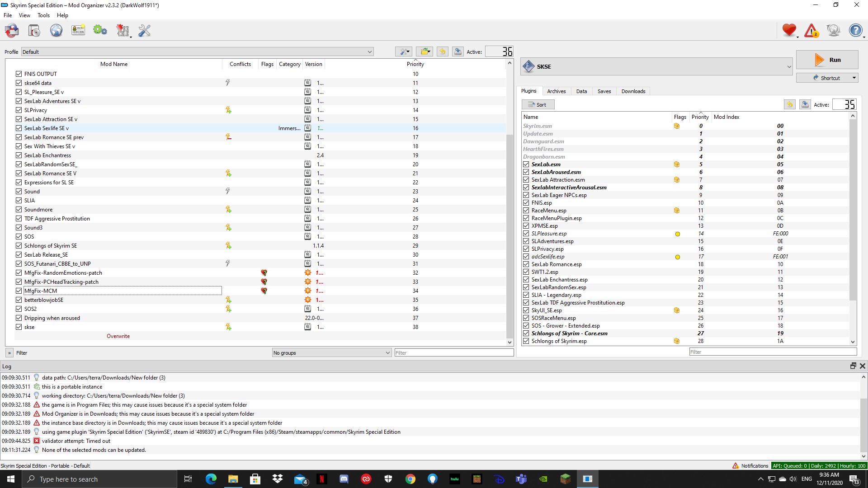Image resolution: width=868 pixels, height=488 pixels.
Task: Click the Sort plugins button
Action: point(538,104)
